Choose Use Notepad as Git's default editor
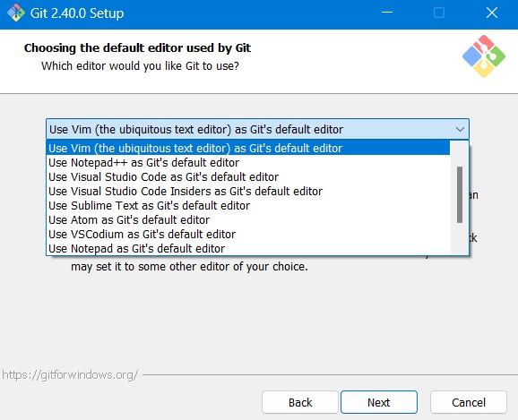 point(248,248)
